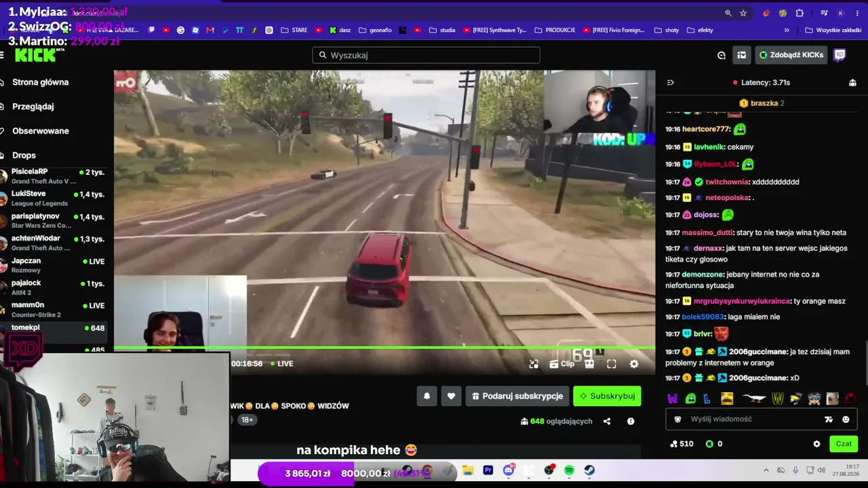Open the XD profile avatar menu
The height and width of the screenshot is (488, 868).
840,55
